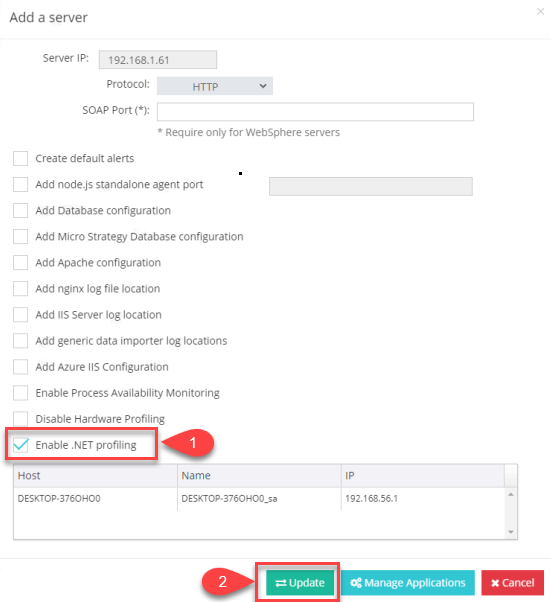Check Add Micro Strategy Database configuration

pos(20,236)
